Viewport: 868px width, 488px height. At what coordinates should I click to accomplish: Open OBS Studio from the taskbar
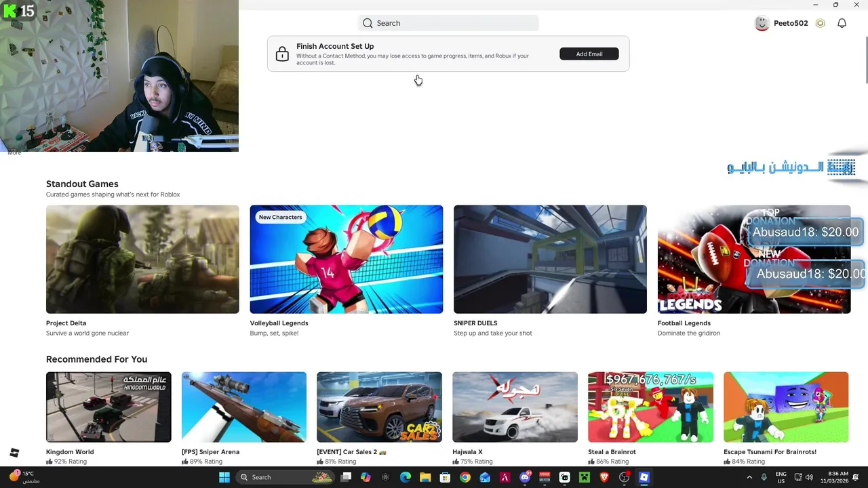(x=625, y=477)
